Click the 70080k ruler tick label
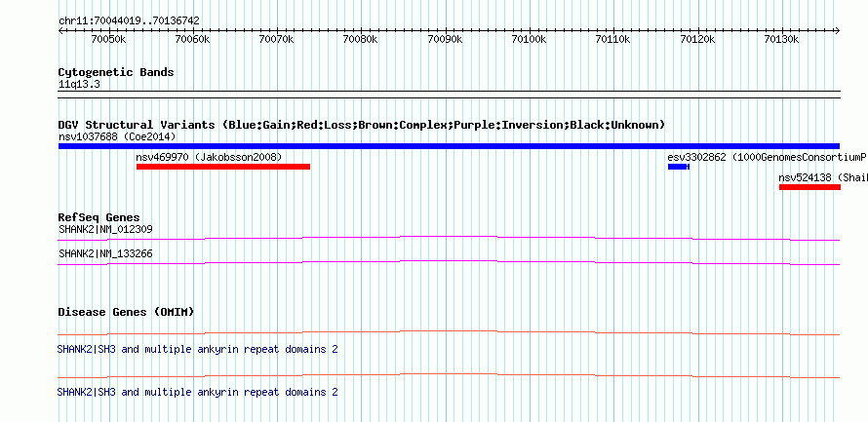This screenshot has height=422, width=868. click(361, 39)
